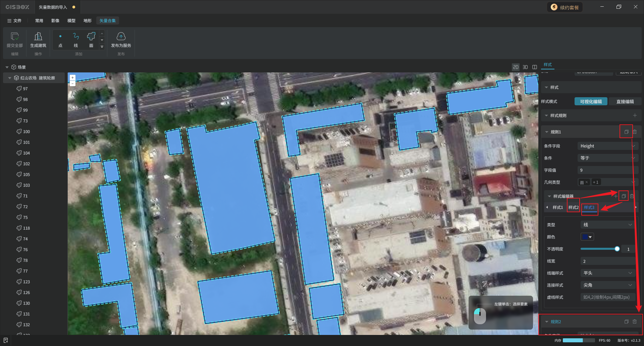Screen dimensions: 644x346
Task: Open the 条件字段 Height dropdown
Action: click(607, 146)
